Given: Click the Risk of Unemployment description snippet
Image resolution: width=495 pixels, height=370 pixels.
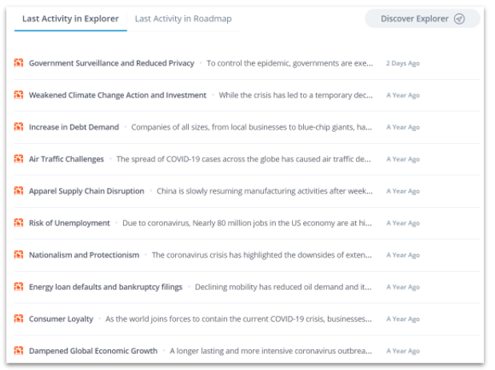Looking at the screenshot, I should tap(247, 223).
